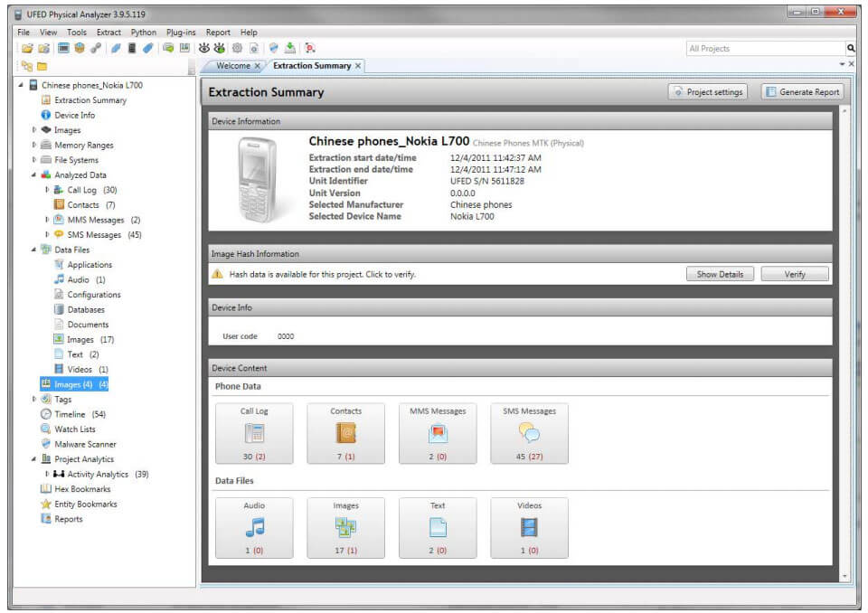Select Device Info in the tree
Screen dimensions: 868x613
(x=74, y=115)
